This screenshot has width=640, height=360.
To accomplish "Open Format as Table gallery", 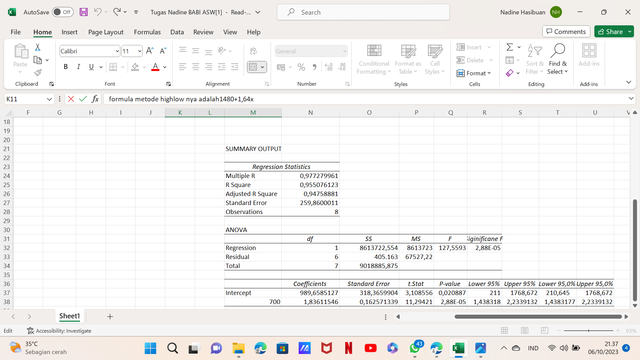I will click(408, 60).
